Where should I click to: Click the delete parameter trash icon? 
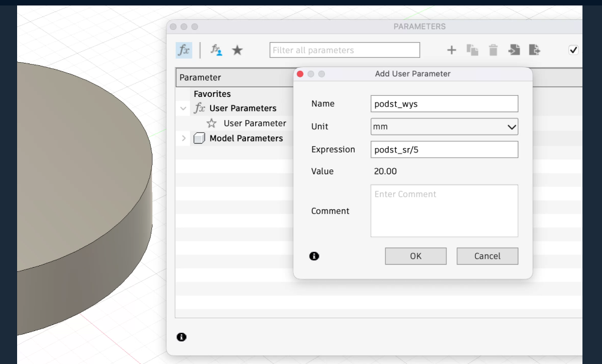(493, 50)
